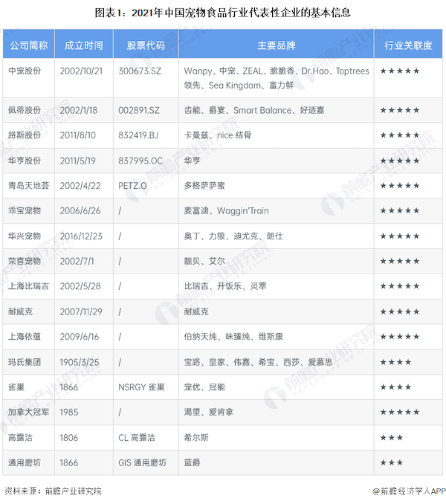
Task: Click stock code 837995.OC
Action: [x=140, y=161]
